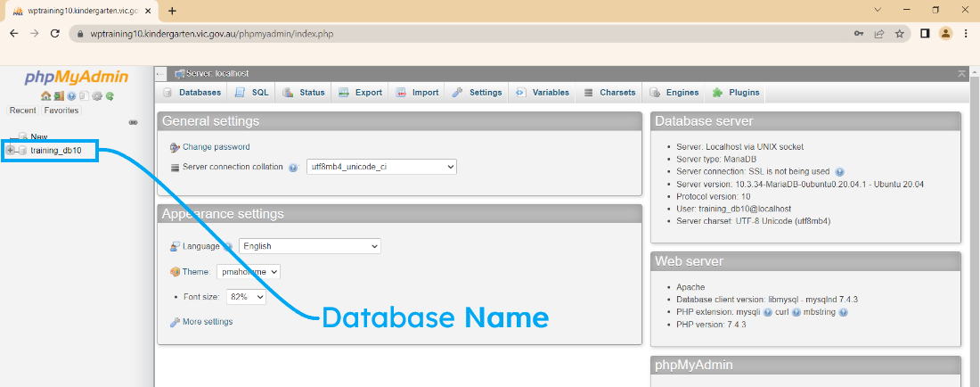This screenshot has height=387, width=980.
Task: Click 'PHP version: 7.4.3' text
Action: tap(711, 325)
